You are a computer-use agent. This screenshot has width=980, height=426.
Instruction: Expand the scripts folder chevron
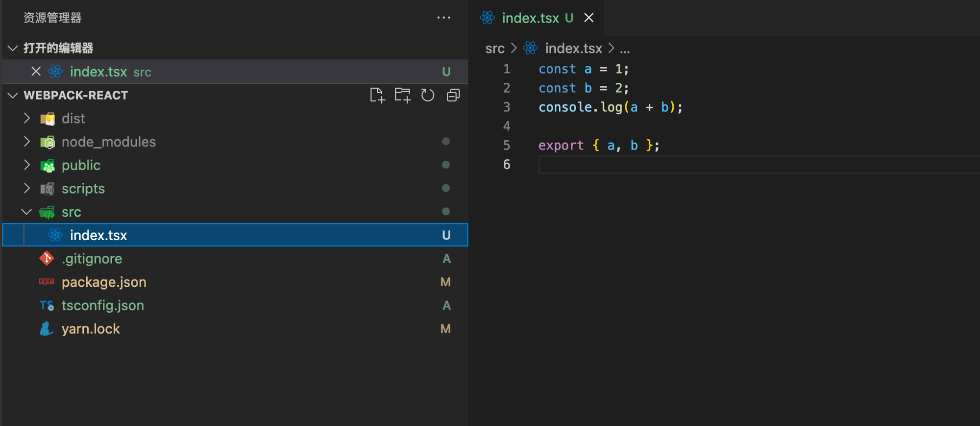click(27, 188)
